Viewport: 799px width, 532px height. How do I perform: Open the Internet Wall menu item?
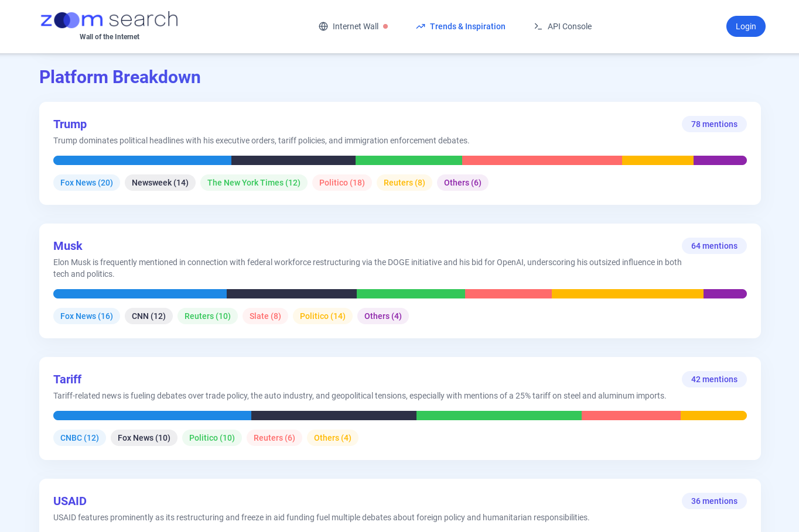(353, 26)
